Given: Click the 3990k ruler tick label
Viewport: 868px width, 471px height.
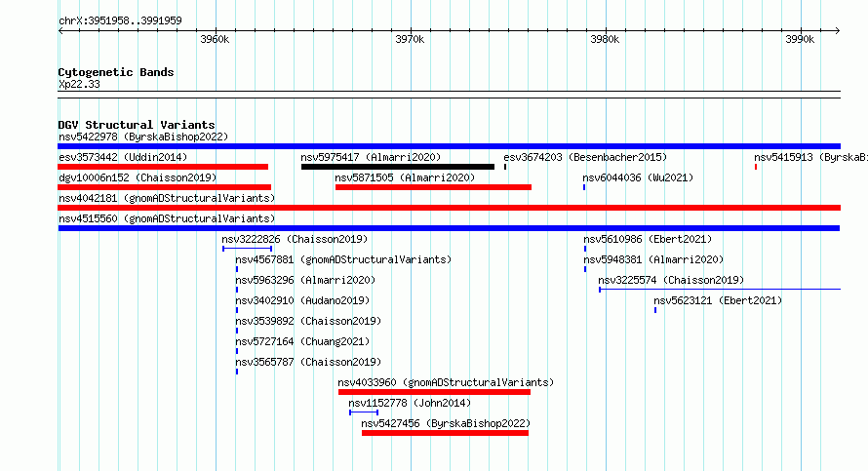Looking at the screenshot, I should (x=800, y=39).
